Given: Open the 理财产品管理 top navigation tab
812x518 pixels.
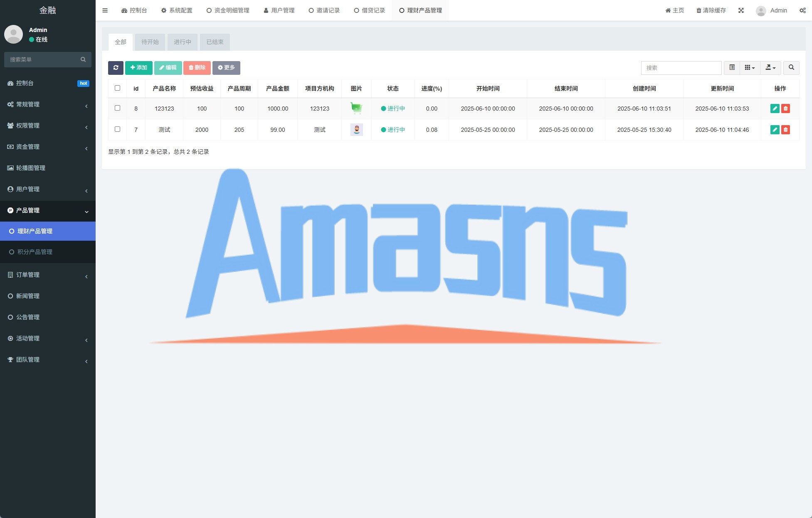Looking at the screenshot, I should pyautogui.click(x=420, y=10).
